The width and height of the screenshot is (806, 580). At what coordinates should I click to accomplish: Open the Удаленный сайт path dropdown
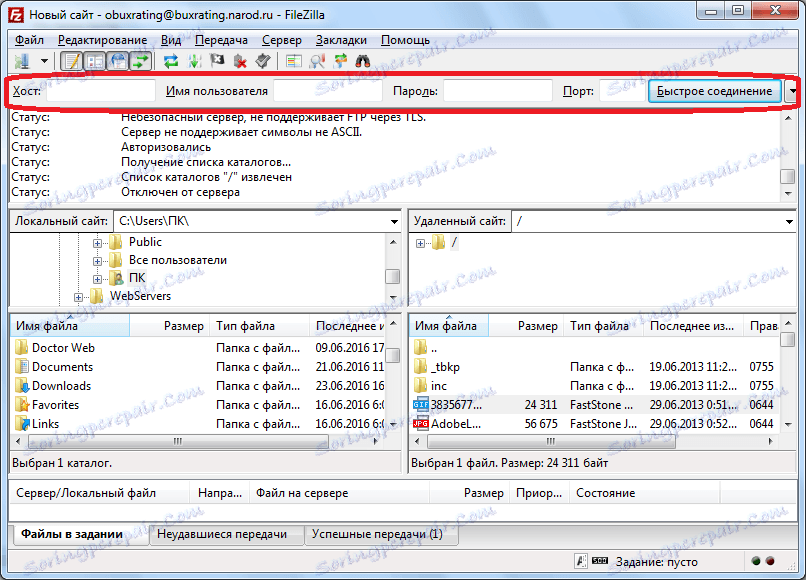789,222
